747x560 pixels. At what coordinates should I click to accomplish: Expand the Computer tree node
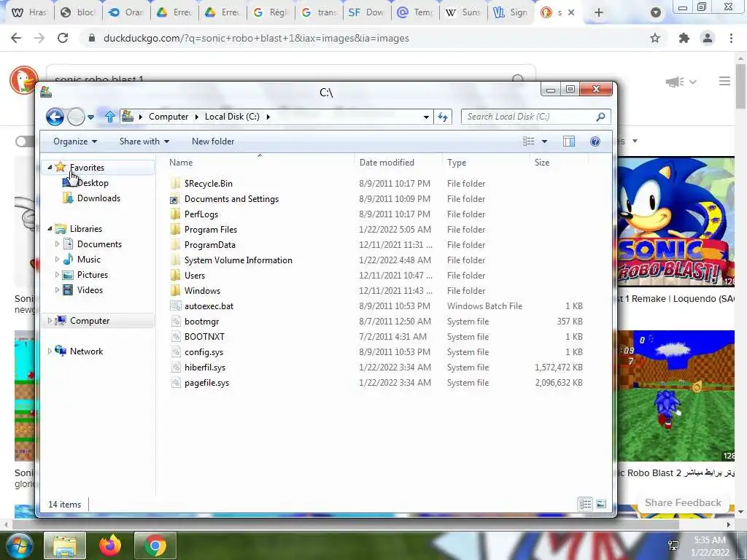point(50,321)
